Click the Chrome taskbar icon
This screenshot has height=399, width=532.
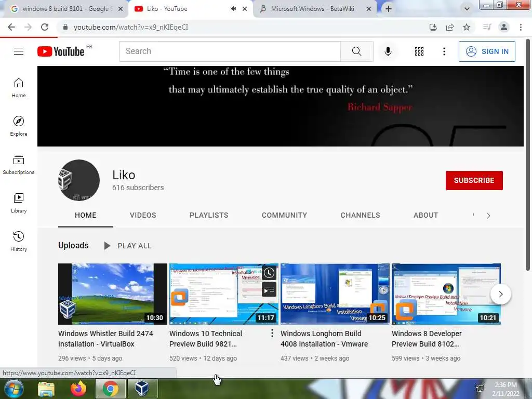(110, 389)
